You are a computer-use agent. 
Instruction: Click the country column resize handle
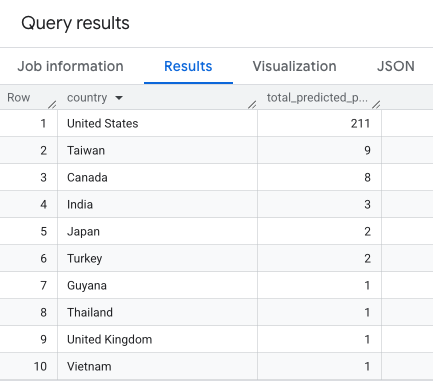(252, 105)
